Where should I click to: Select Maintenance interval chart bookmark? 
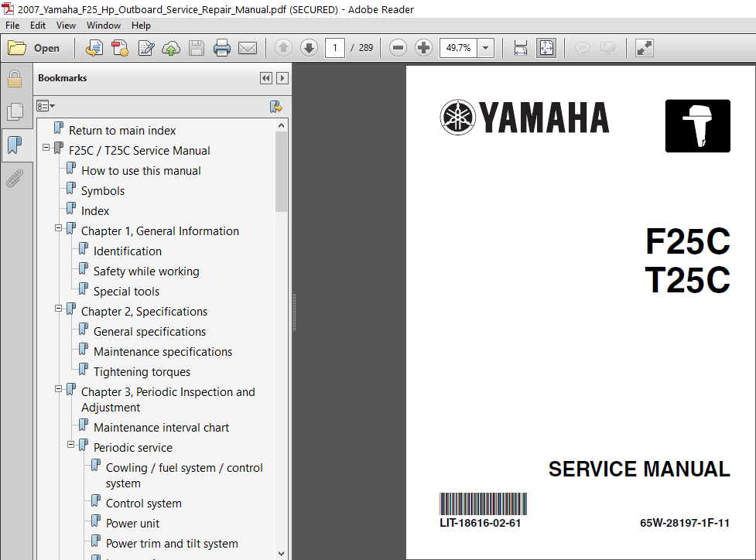pos(162,428)
